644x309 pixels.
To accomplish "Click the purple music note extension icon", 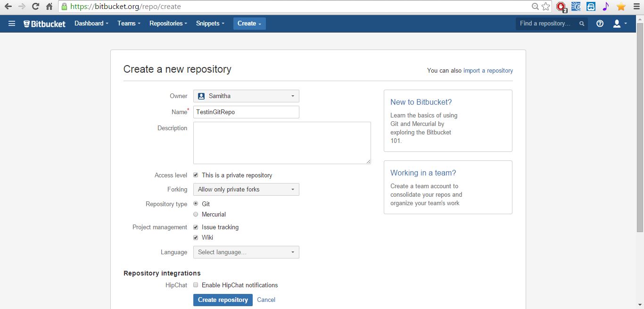I will click(x=606, y=7).
